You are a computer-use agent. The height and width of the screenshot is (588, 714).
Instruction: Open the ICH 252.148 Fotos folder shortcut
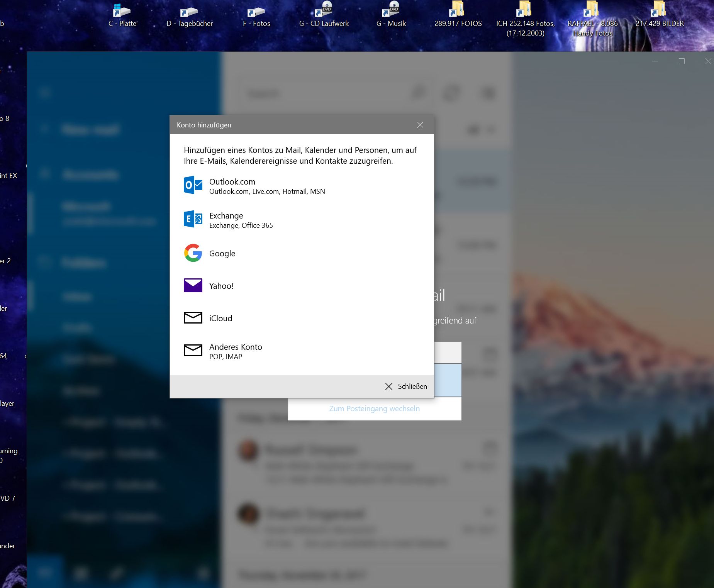point(525,19)
